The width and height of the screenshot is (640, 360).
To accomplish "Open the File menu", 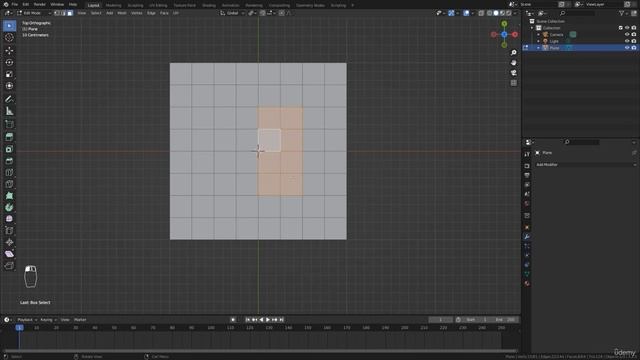I will pos(15,4).
